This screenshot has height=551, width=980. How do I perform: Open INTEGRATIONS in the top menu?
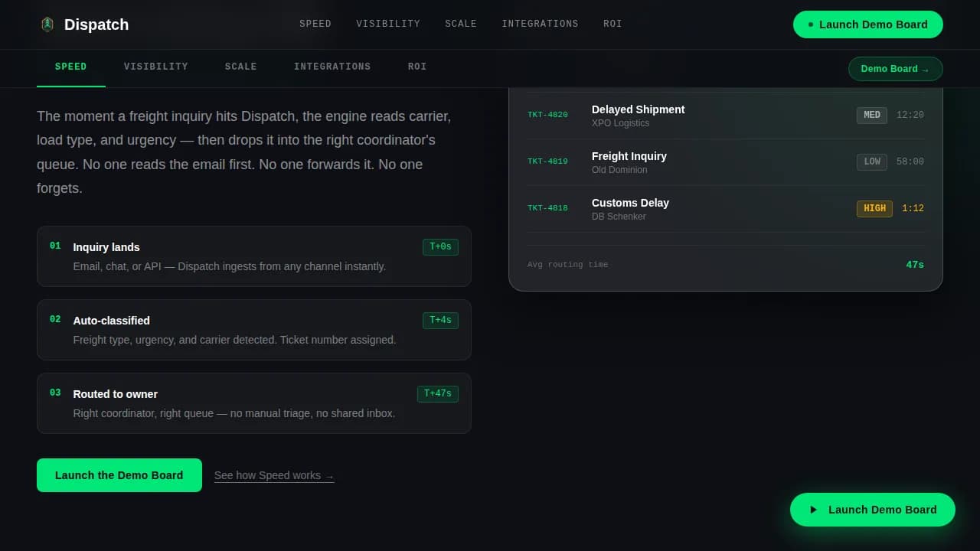coord(540,24)
